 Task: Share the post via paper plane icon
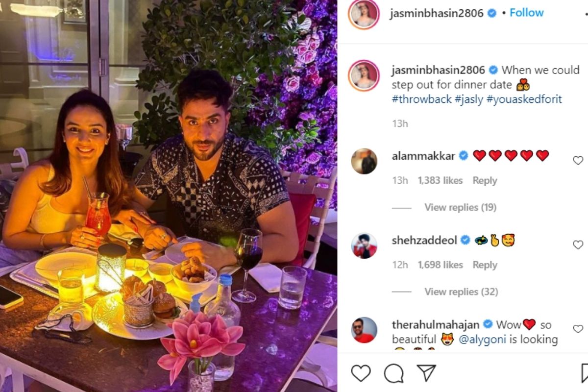click(x=426, y=373)
